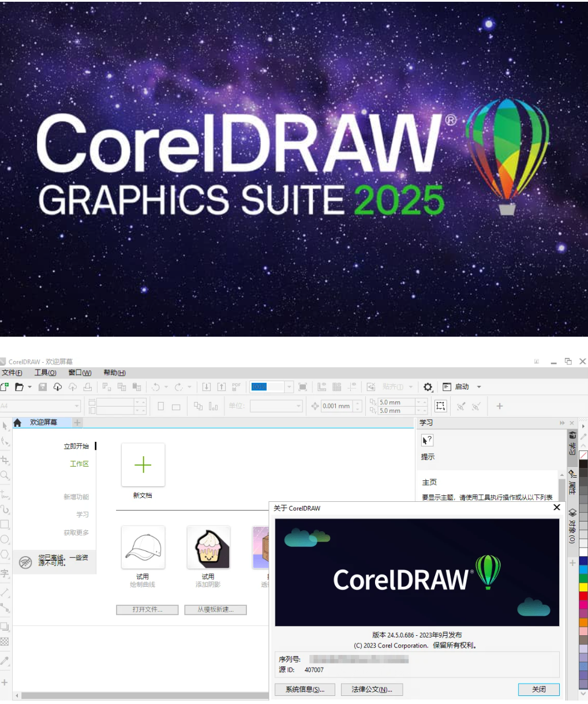Click the 新文档 plus thumbnail
This screenshot has height=704, width=588.
point(143,465)
